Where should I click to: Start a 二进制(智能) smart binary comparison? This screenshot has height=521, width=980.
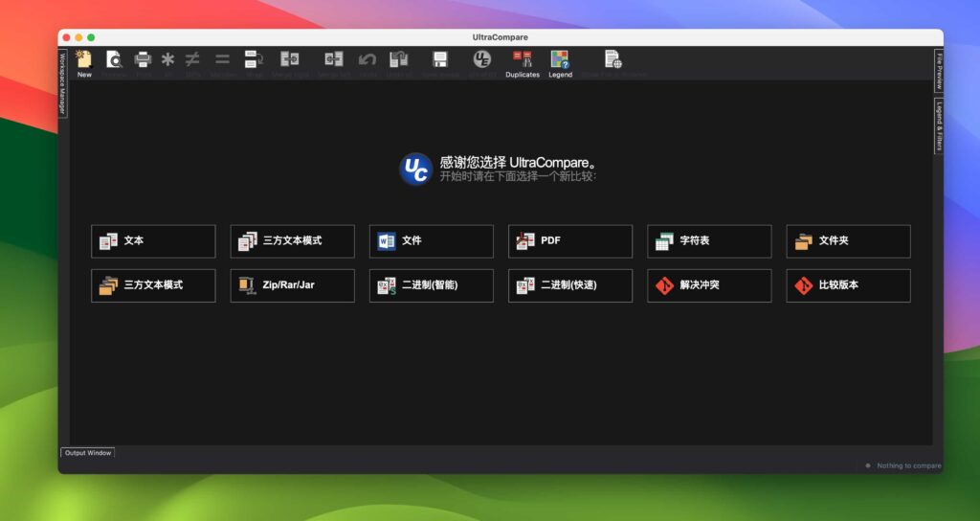432,285
